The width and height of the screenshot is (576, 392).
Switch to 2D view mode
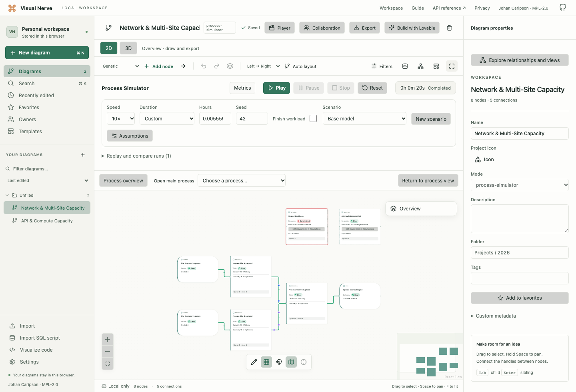tap(109, 48)
